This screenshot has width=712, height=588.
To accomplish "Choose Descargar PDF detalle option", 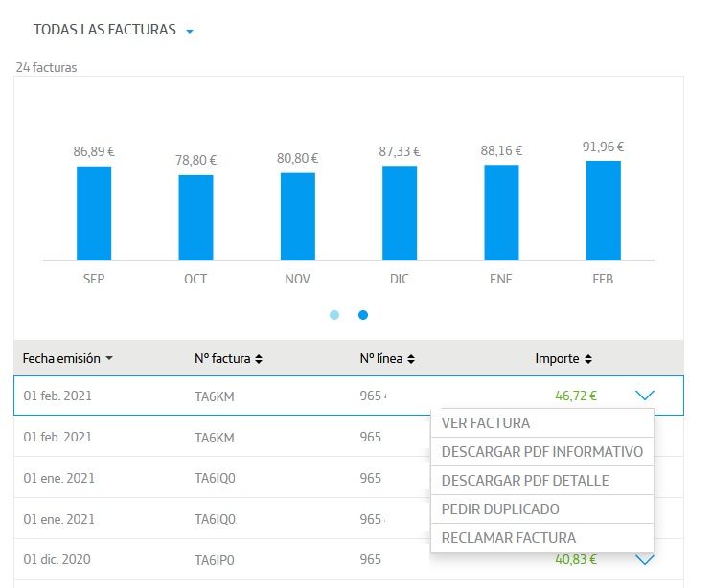I will click(x=525, y=481).
